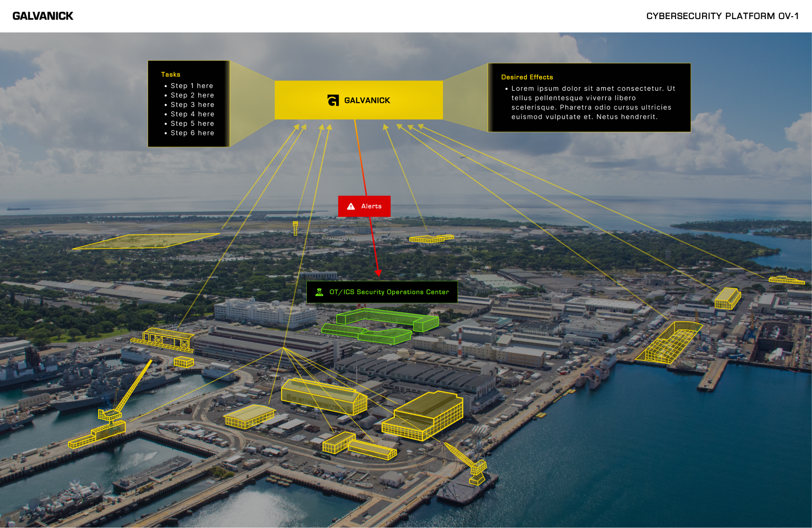Screen dimensions: 812x528
Task: Select 'Step 3 here' in the Tasks list
Action: [192, 105]
